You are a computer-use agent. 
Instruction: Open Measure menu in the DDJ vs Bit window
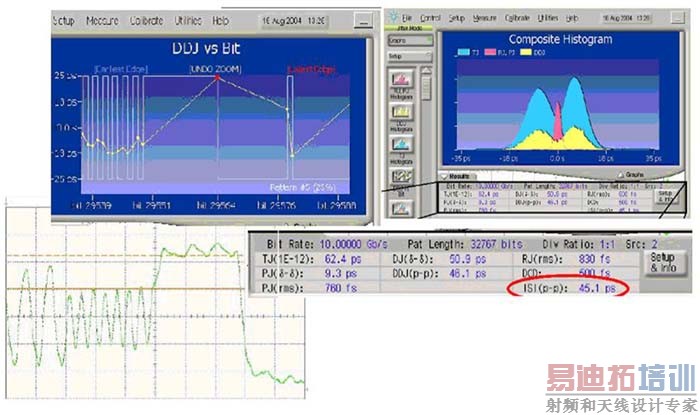[x=102, y=21]
